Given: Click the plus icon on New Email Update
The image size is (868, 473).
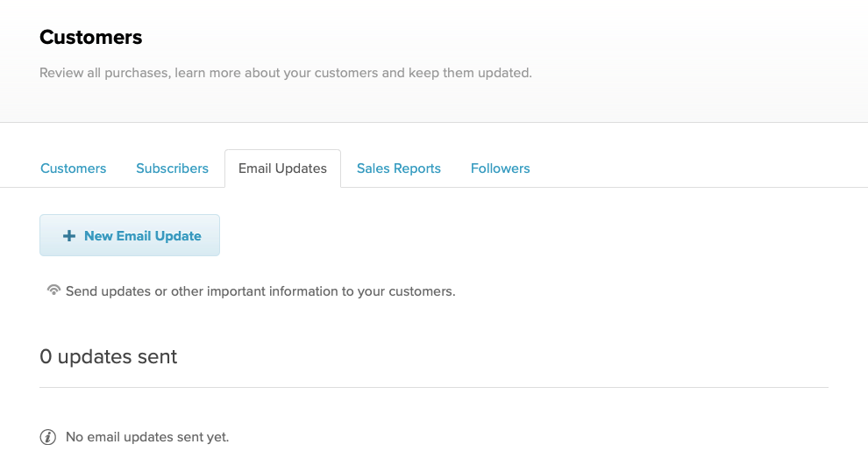Looking at the screenshot, I should 69,236.
